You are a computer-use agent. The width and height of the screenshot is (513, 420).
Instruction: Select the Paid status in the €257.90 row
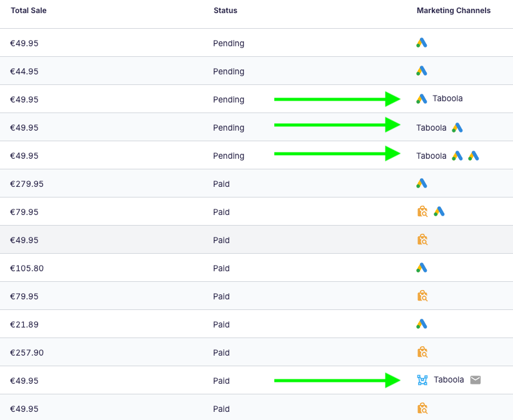point(221,353)
